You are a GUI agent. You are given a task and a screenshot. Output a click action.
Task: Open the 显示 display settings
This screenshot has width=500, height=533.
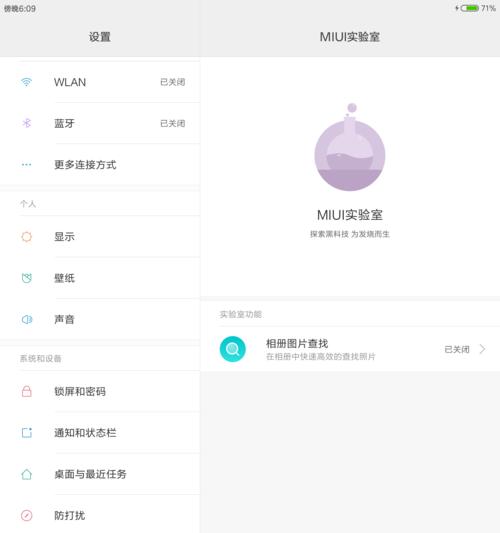click(100, 237)
